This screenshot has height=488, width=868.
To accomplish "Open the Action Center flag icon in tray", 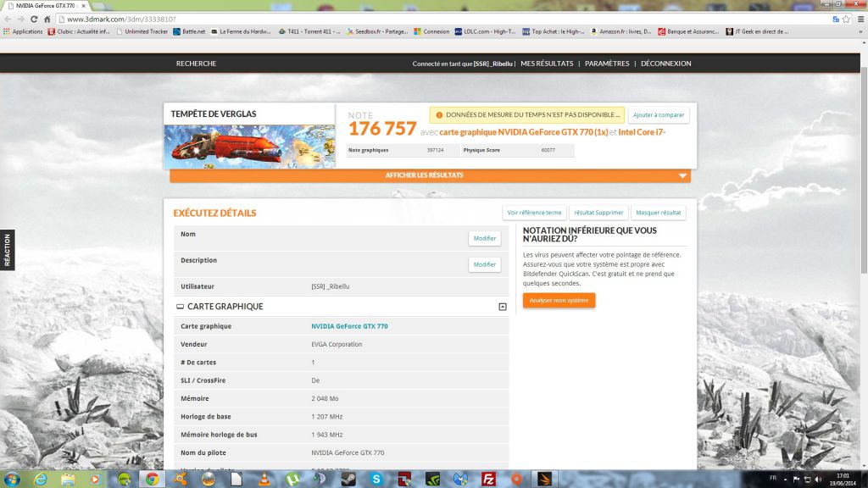I will coord(797,480).
